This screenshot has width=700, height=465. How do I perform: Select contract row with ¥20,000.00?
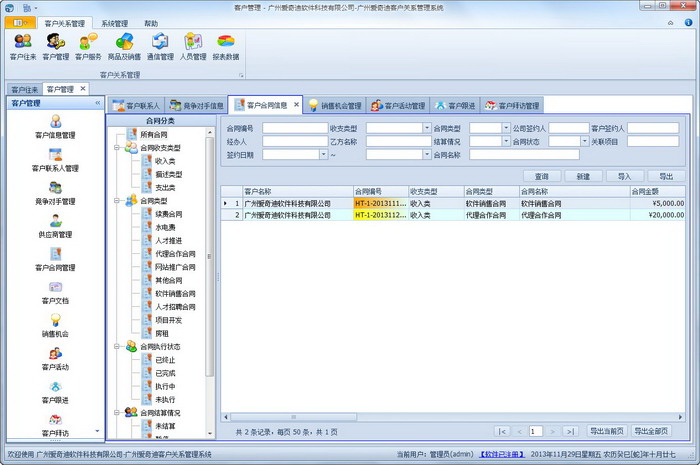(453, 215)
